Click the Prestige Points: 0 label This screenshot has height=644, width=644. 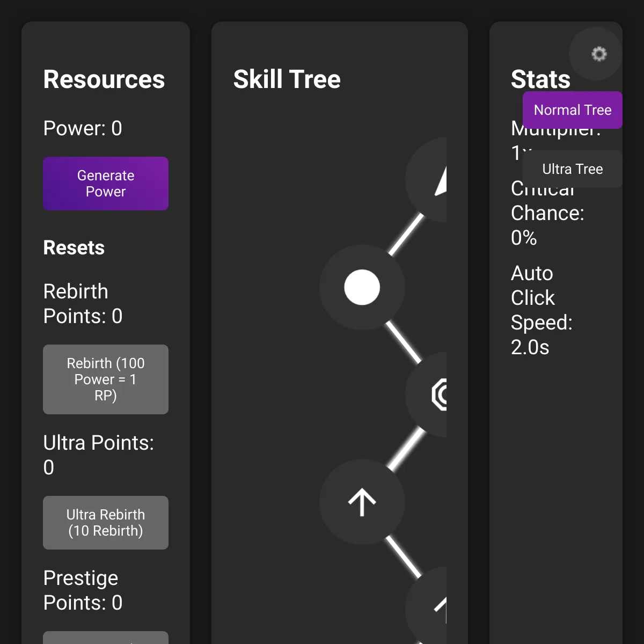coord(83,590)
